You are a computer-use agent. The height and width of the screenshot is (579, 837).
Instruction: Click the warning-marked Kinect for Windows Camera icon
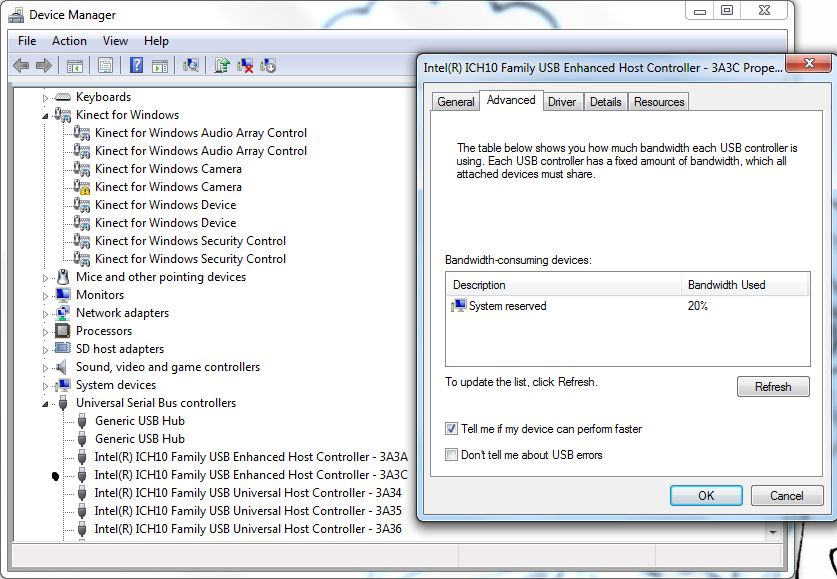point(82,187)
